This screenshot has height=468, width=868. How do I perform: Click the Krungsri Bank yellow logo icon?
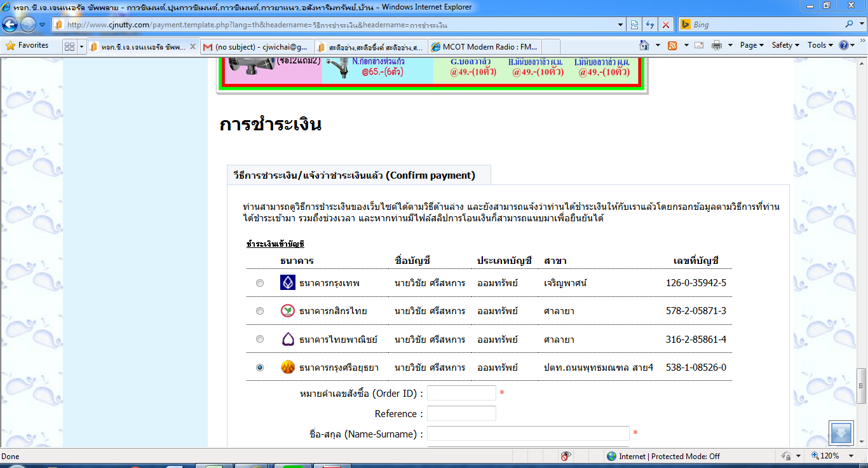(288, 367)
